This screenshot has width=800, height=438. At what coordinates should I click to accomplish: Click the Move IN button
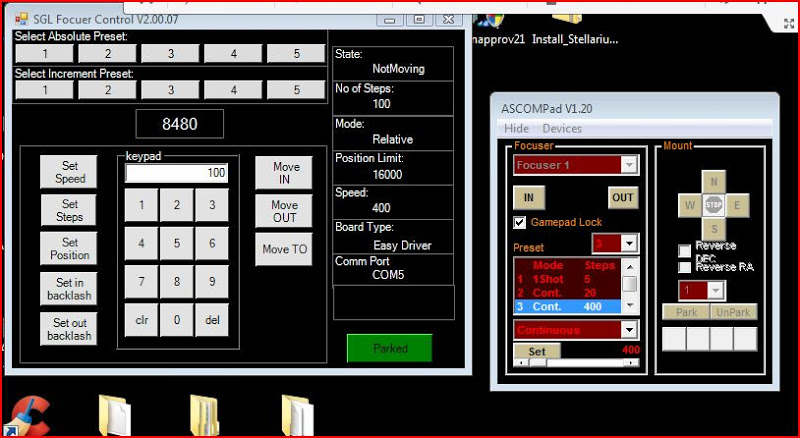(284, 173)
